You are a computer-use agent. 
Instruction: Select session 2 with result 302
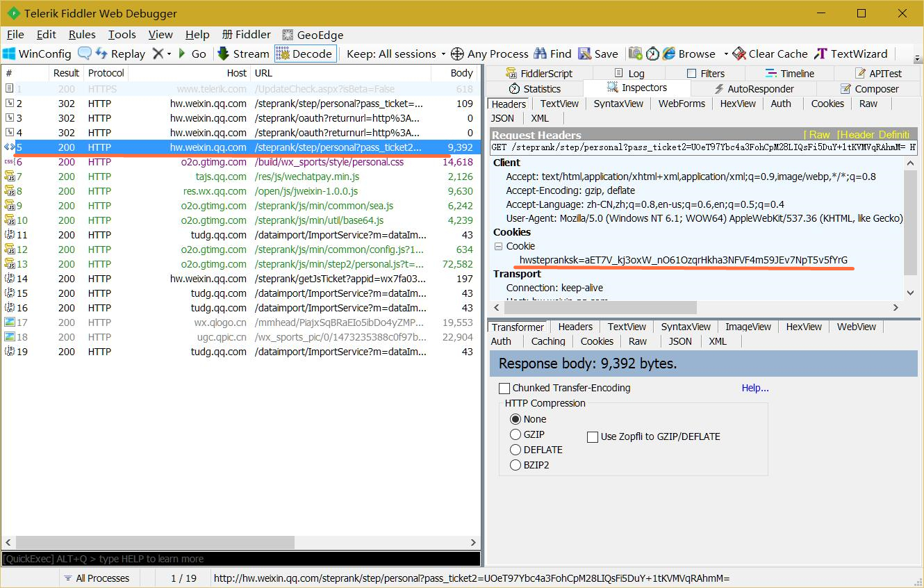click(x=240, y=104)
